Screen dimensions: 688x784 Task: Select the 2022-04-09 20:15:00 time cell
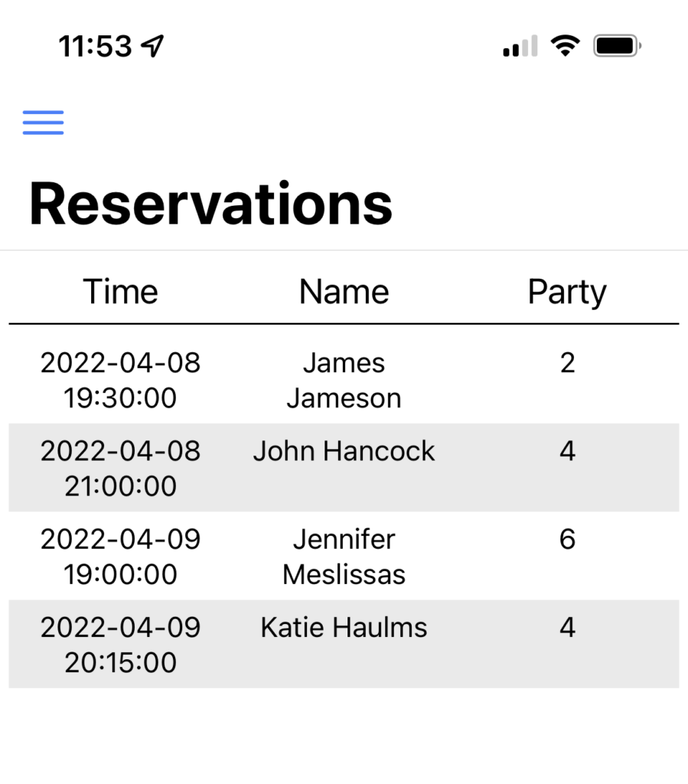click(120, 644)
